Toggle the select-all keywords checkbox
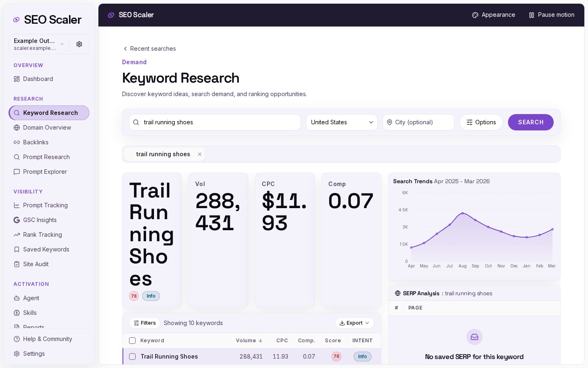 (132, 341)
